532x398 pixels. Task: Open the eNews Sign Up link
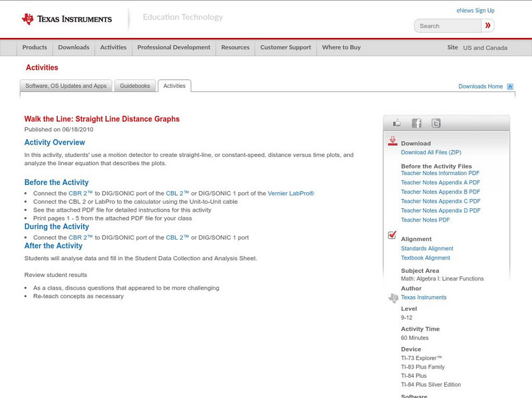point(475,11)
